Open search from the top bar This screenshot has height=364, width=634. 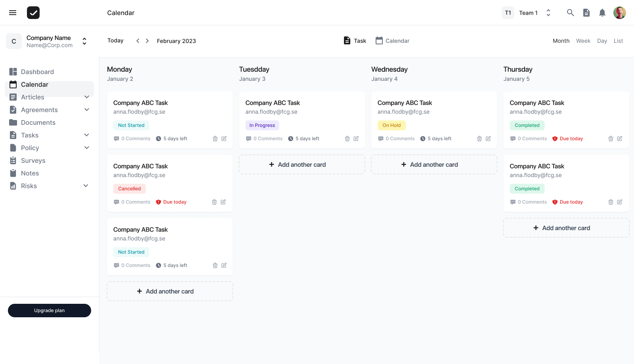(571, 12)
